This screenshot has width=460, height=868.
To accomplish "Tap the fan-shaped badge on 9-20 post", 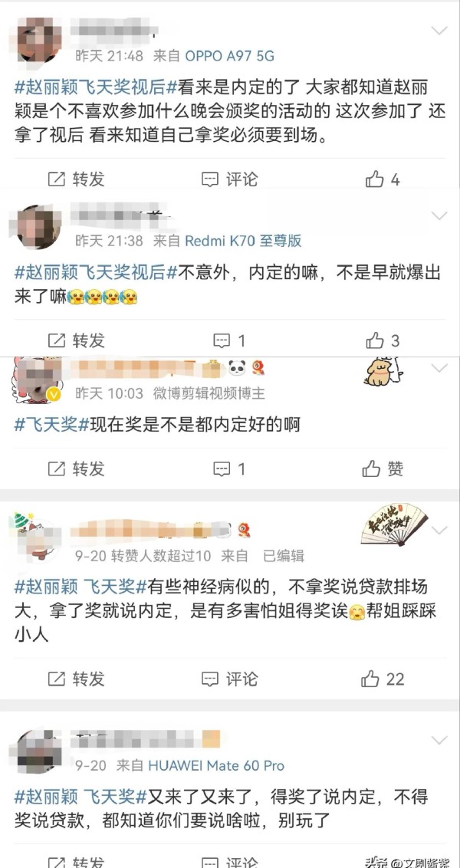I will pyautogui.click(x=394, y=524).
